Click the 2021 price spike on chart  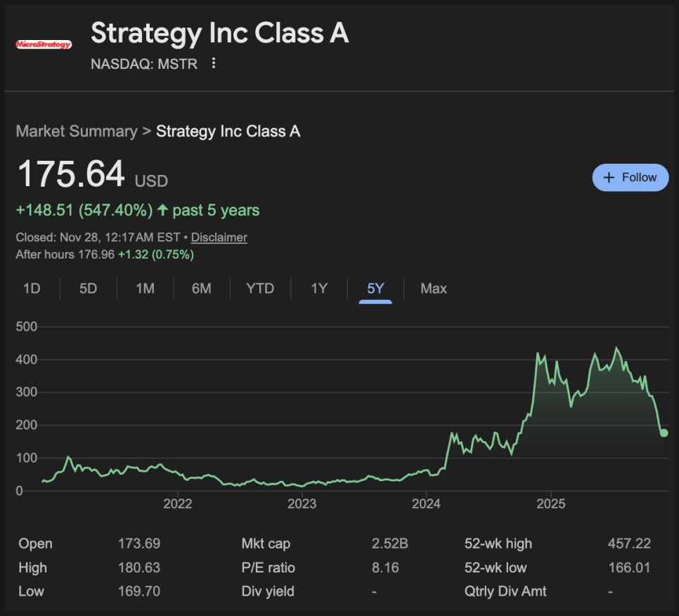68,458
